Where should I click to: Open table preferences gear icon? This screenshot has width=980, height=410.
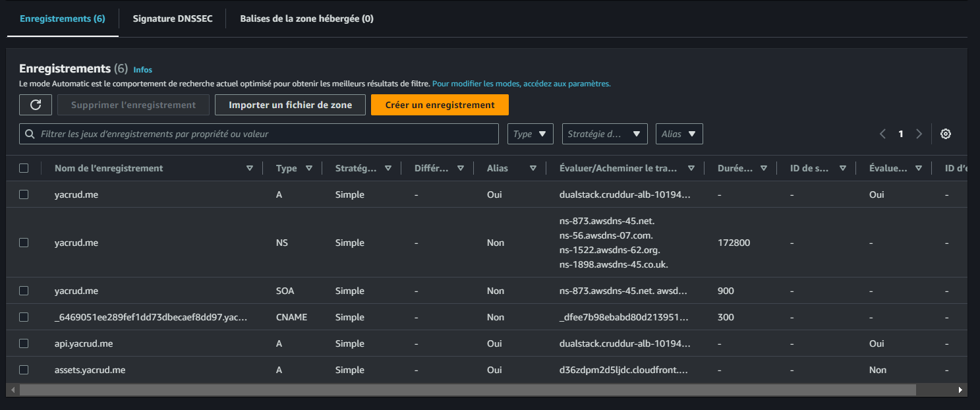pyautogui.click(x=946, y=134)
